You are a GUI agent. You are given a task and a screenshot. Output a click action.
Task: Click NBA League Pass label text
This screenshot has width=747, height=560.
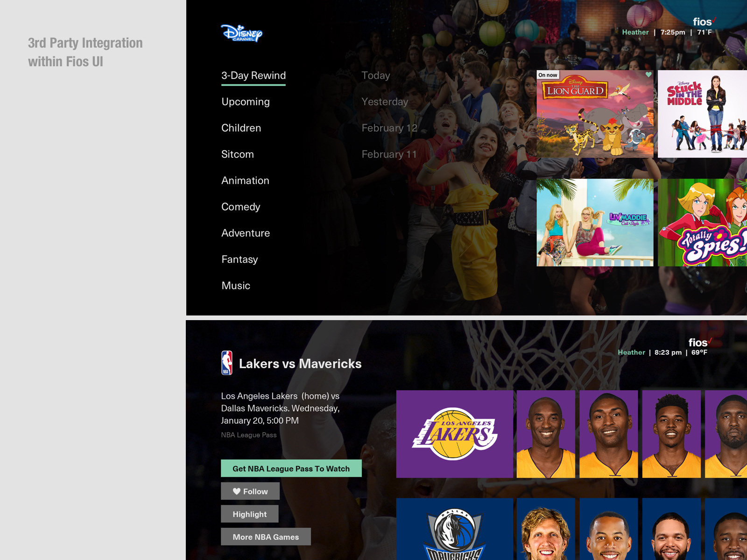click(x=249, y=435)
